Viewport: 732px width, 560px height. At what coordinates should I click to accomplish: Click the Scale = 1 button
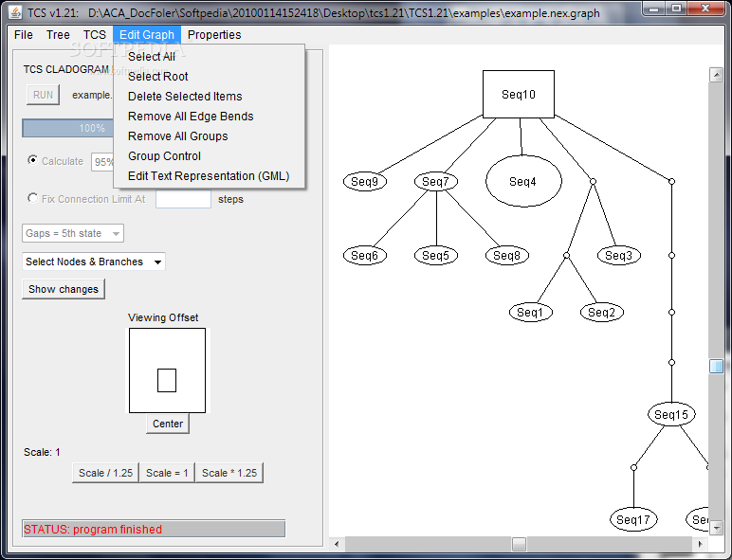167,473
